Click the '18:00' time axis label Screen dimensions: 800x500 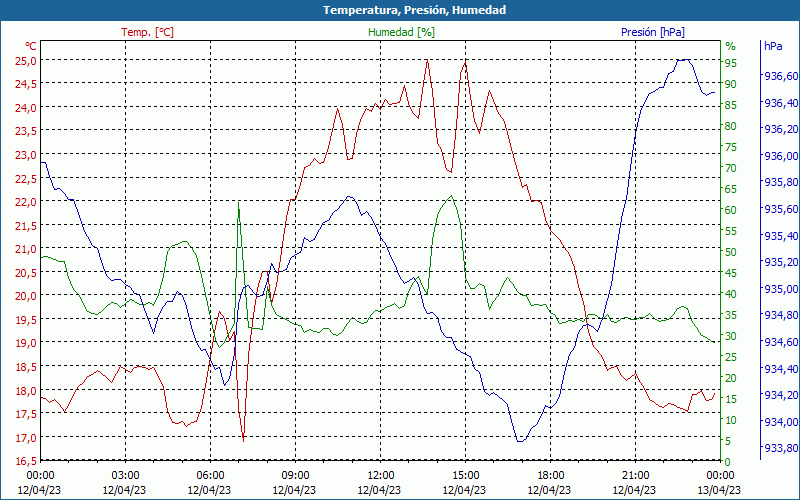tap(550, 476)
